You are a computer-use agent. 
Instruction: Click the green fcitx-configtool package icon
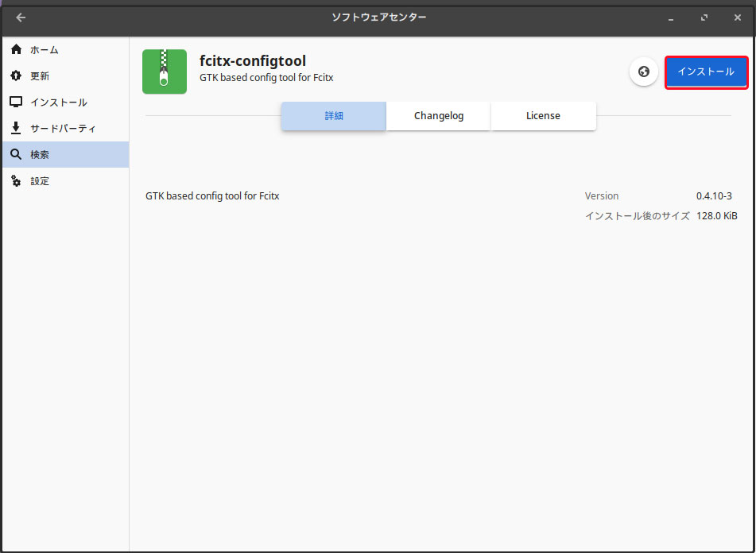click(165, 72)
